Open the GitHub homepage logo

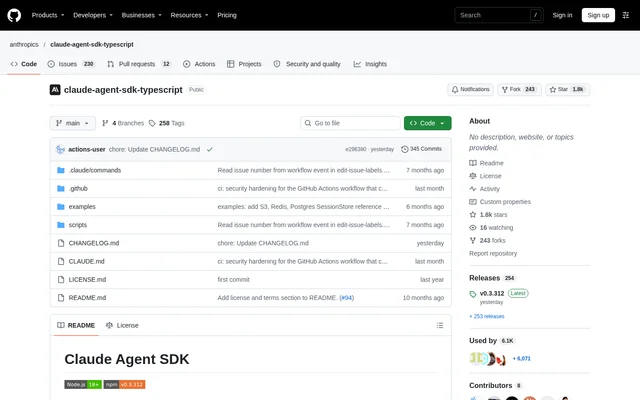point(14,16)
